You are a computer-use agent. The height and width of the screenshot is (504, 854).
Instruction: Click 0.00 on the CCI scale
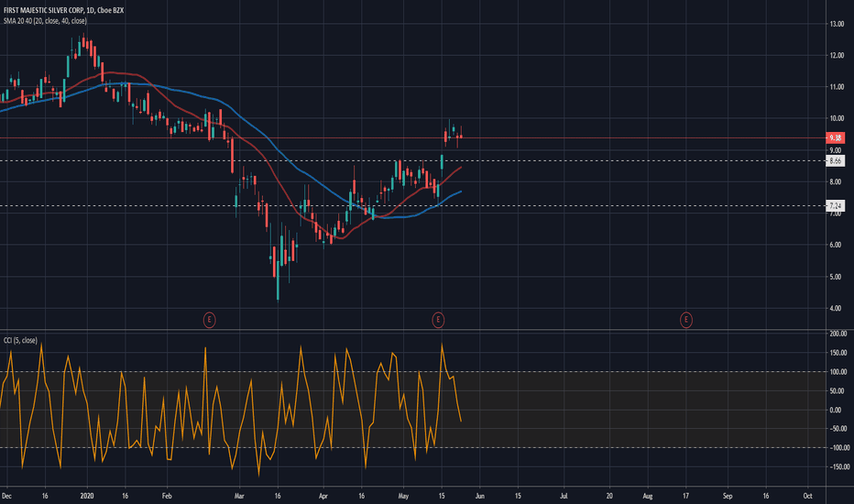pyautogui.click(x=835, y=410)
